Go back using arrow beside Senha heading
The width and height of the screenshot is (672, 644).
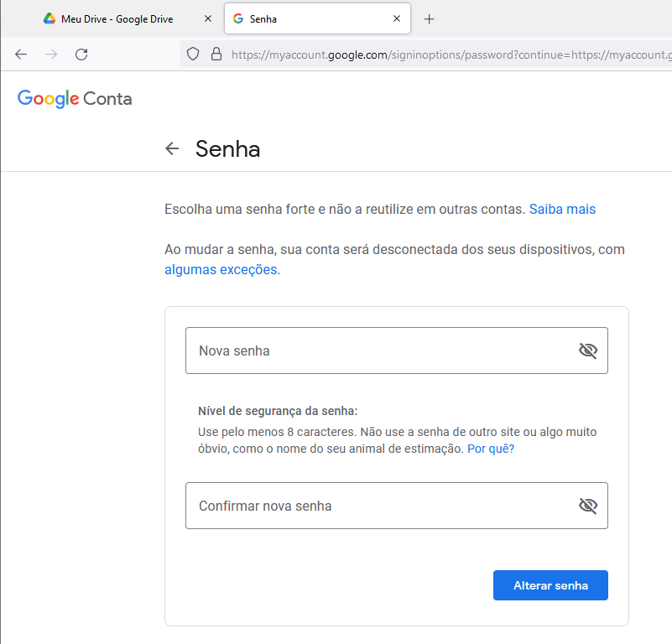pyautogui.click(x=172, y=148)
